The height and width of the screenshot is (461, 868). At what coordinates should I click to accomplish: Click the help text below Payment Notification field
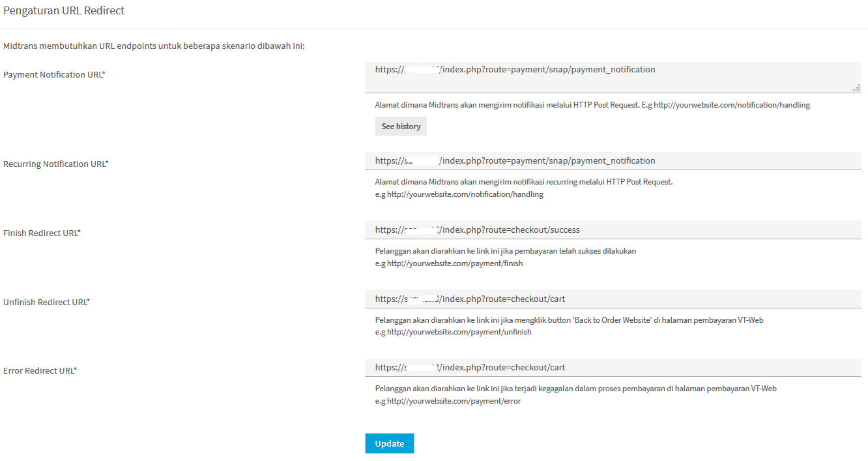592,105
